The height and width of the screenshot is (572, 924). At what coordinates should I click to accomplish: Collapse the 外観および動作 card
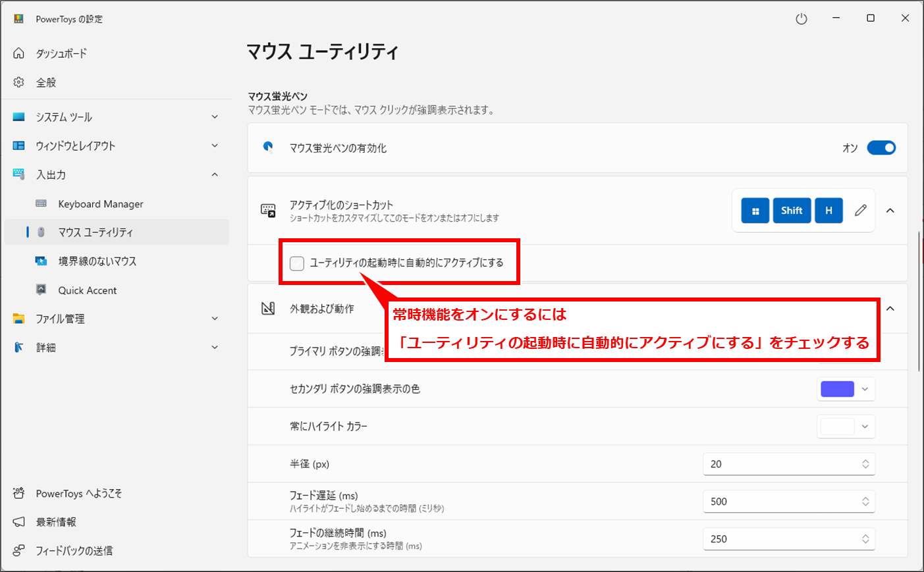point(890,308)
